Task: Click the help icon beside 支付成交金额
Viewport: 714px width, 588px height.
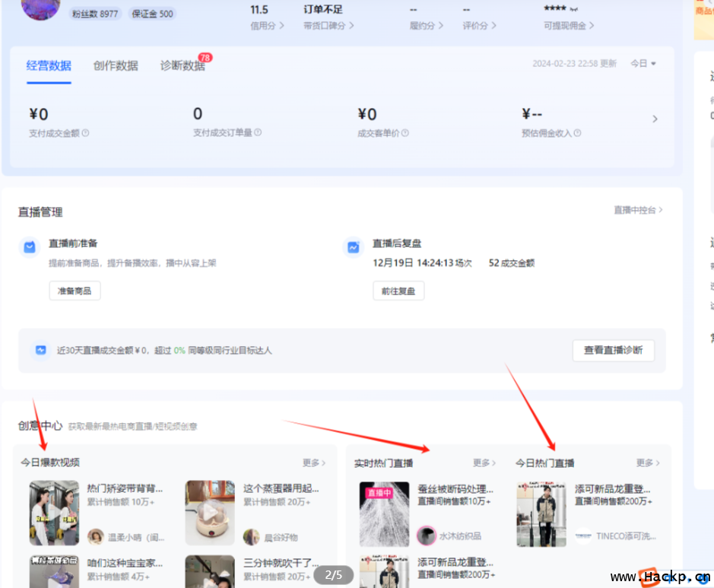Action: 85,133
